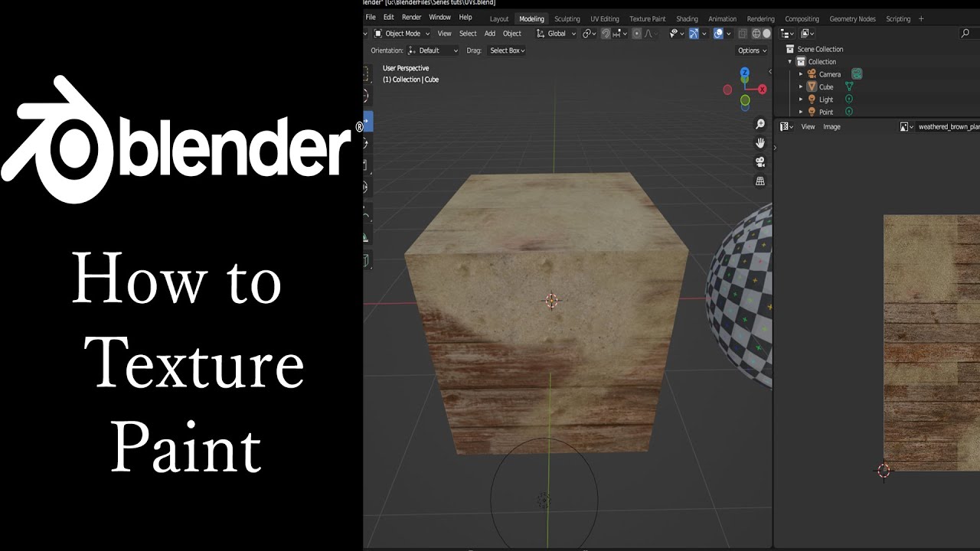The width and height of the screenshot is (980, 551).
Task: Click the checkered sphere in viewport
Action: point(739,295)
